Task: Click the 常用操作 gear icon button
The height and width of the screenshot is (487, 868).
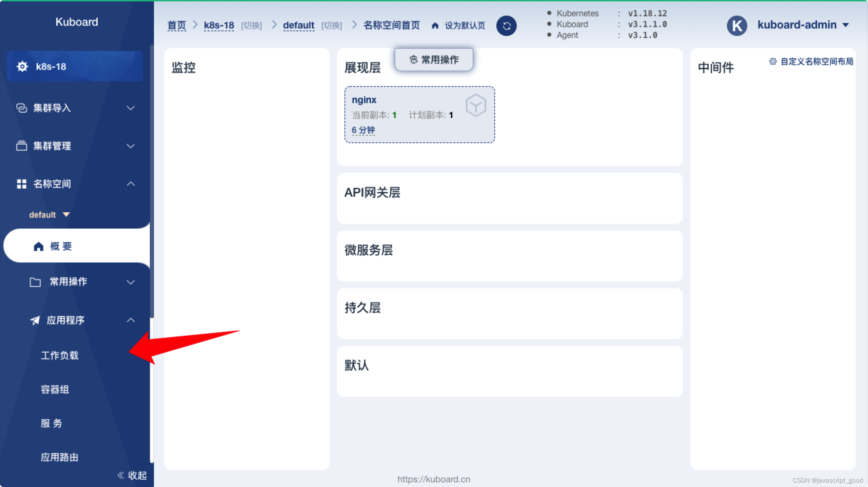Action: (x=433, y=59)
